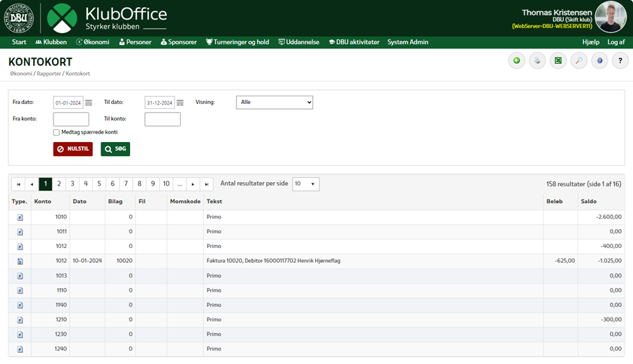Viewport: 633px width, 364px height.
Task: Click the type icon for konto 1230
Action: point(20,334)
